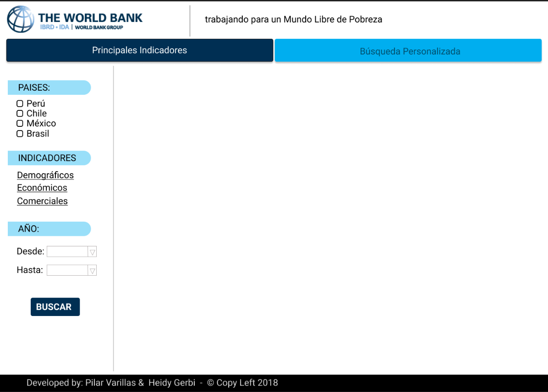Switch to Búsqueda Personalizada tab
Screen dimensions: 548x392
tap(408, 51)
